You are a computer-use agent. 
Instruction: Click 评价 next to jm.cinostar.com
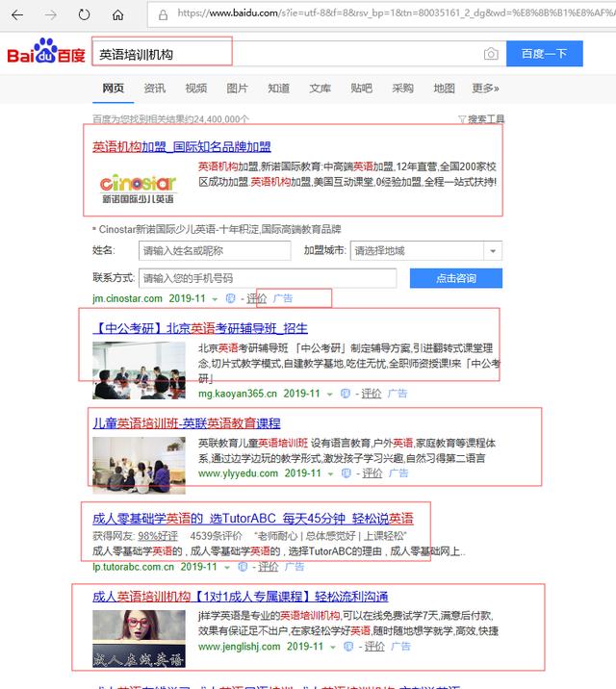pyautogui.click(x=257, y=299)
